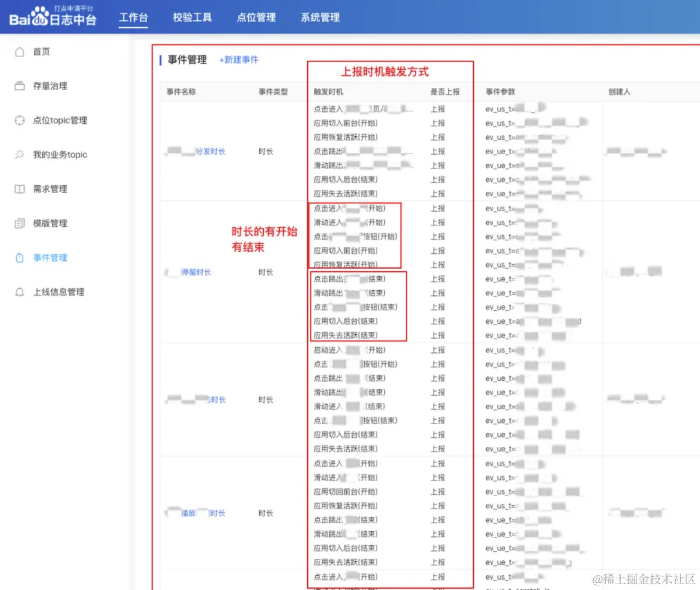Open the 分发时长 event link

(x=210, y=151)
